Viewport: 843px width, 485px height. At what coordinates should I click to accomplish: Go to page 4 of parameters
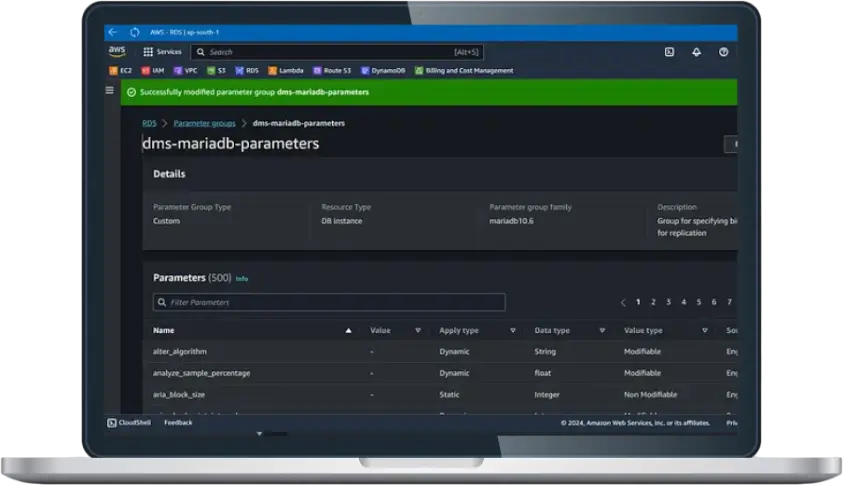click(684, 302)
